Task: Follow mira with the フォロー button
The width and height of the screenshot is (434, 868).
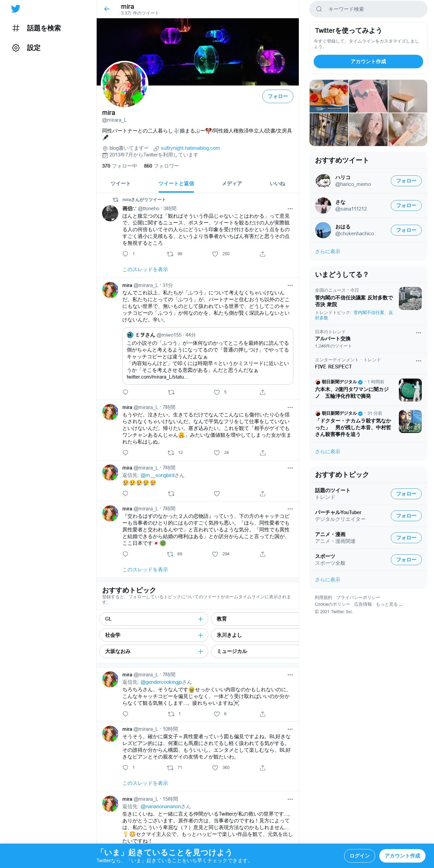Action: [x=278, y=96]
